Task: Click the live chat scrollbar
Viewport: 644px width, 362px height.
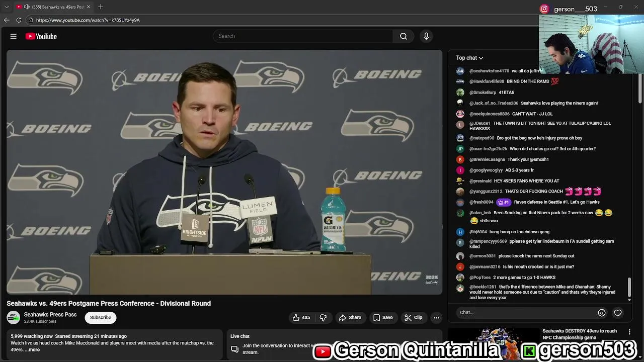Action: click(x=629, y=287)
